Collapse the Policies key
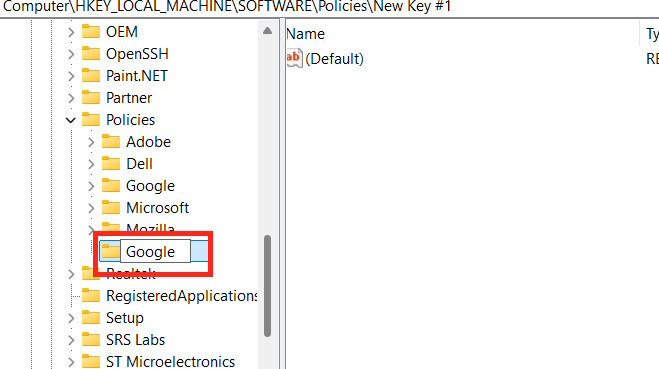Viewport: 659px width, 369px height. click(x=71, y=120)
